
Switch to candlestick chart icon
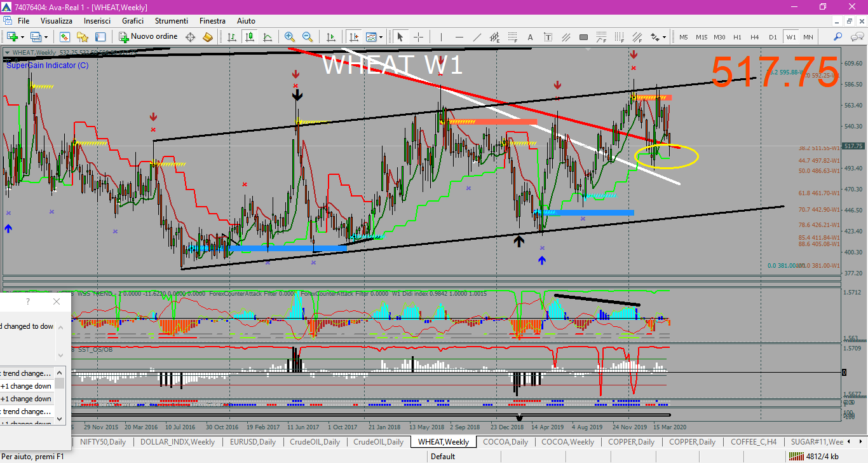(x=250, y=37)
